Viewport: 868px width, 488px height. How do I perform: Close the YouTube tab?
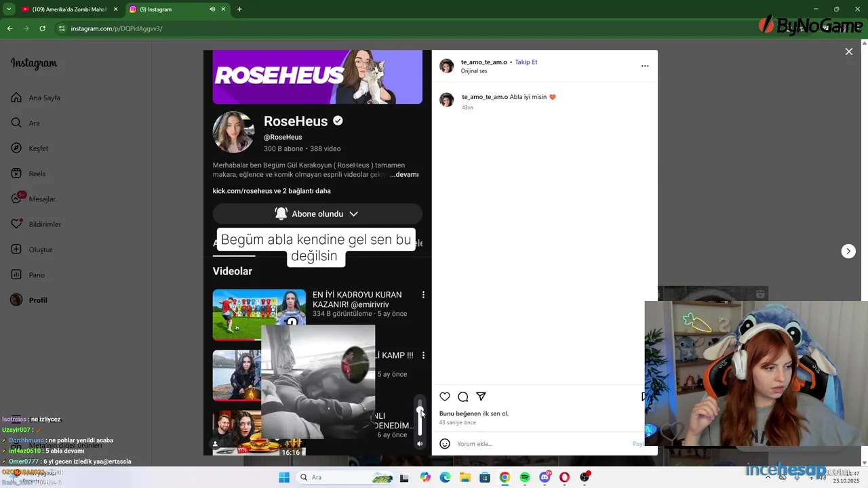tap(115, 9)
